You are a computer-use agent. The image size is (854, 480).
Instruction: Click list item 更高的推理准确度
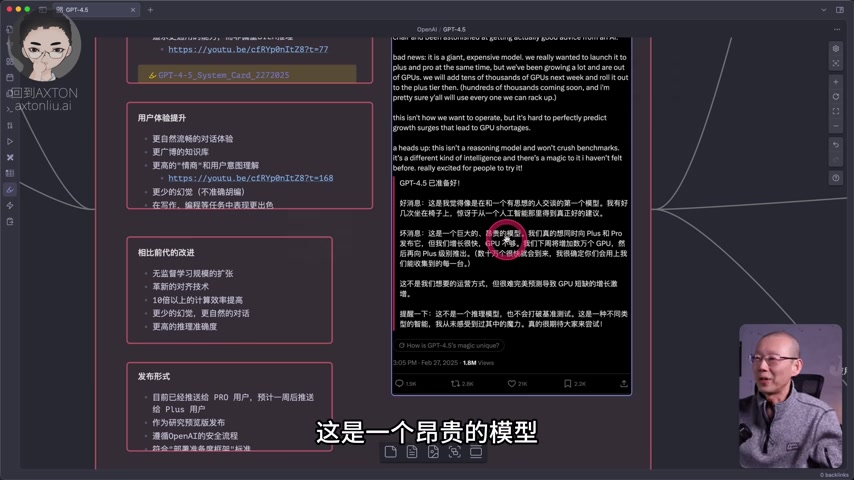pos(185,326)
